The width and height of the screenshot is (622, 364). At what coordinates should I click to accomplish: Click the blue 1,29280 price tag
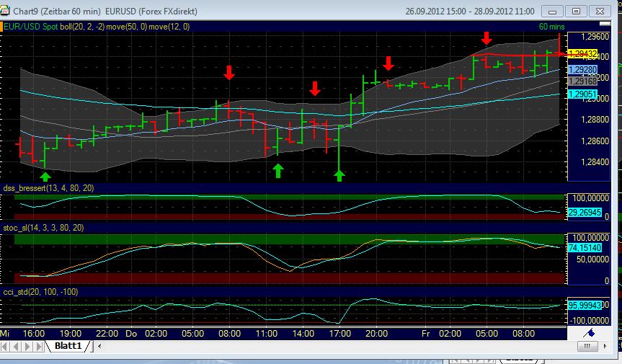[x=583, y=70]
